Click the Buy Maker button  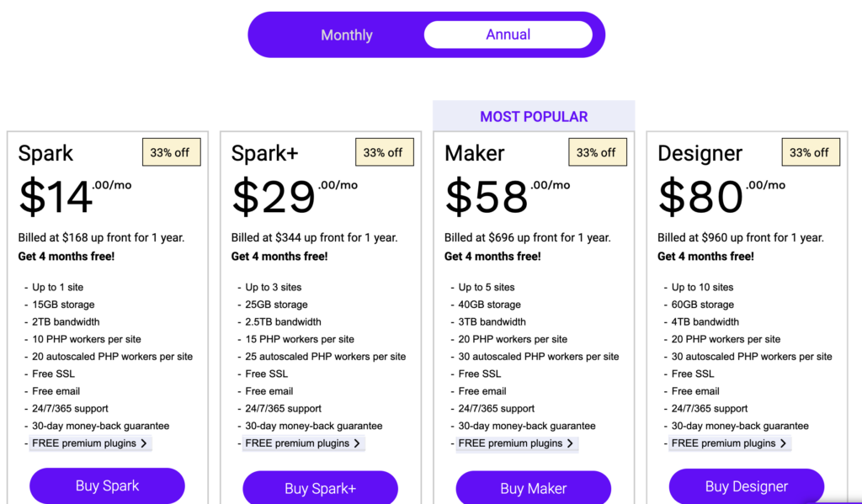tap(533, 488)
